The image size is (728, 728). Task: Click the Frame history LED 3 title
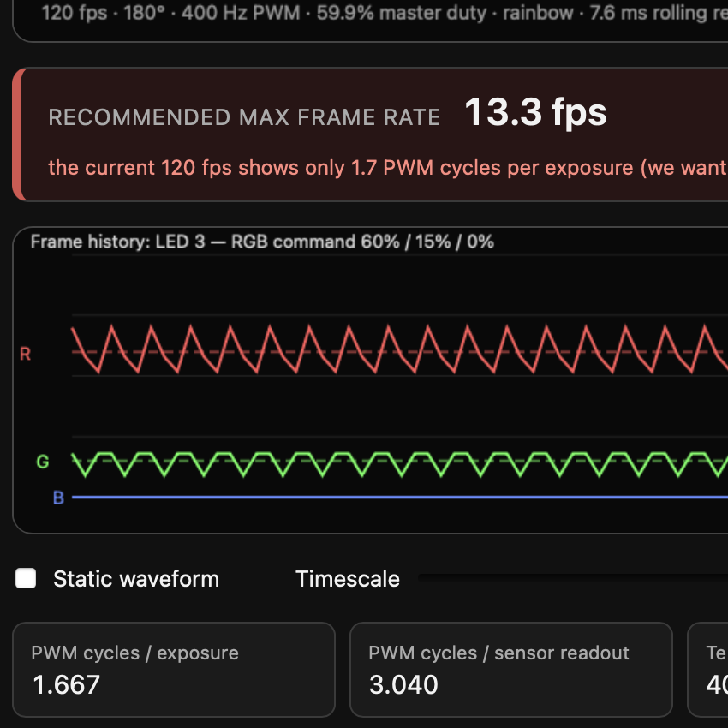tap(262, 242)
